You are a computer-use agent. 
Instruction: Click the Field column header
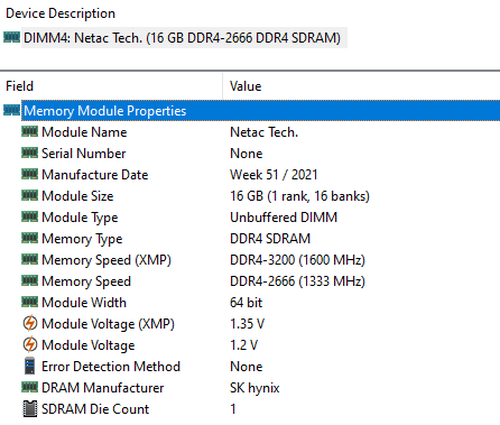(20, 86)
